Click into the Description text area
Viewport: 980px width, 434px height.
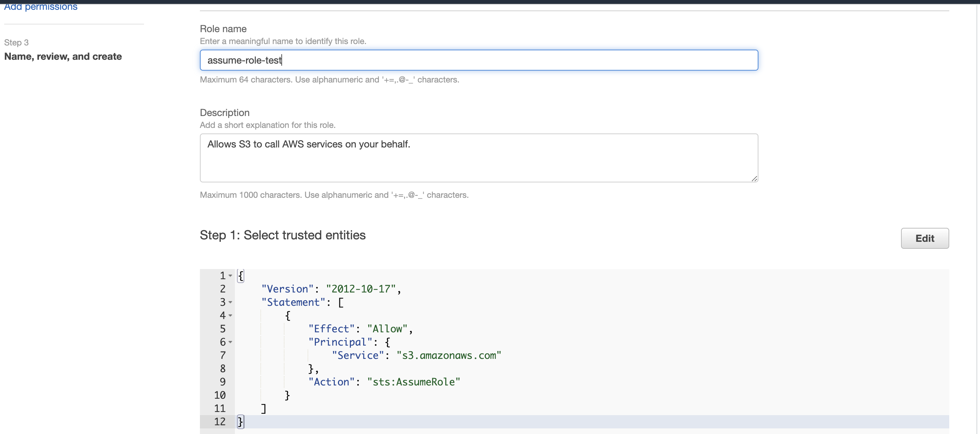click(x=478, y=158)
